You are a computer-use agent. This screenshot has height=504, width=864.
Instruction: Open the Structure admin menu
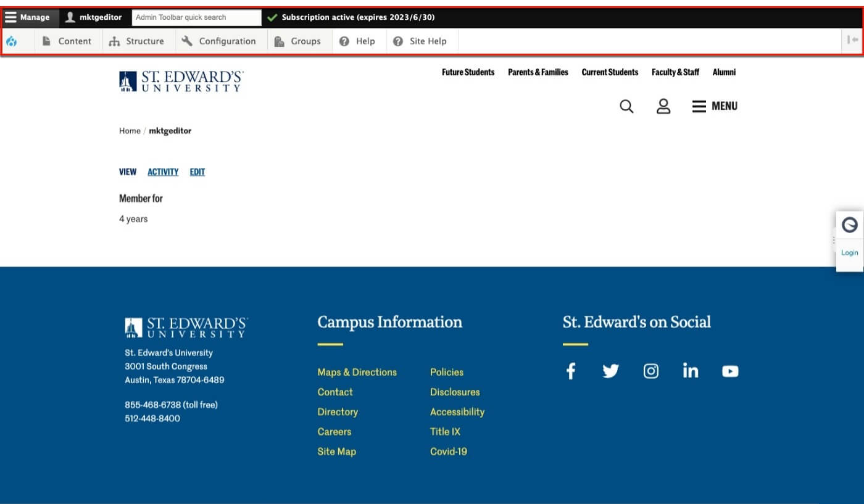pos(137,41)
